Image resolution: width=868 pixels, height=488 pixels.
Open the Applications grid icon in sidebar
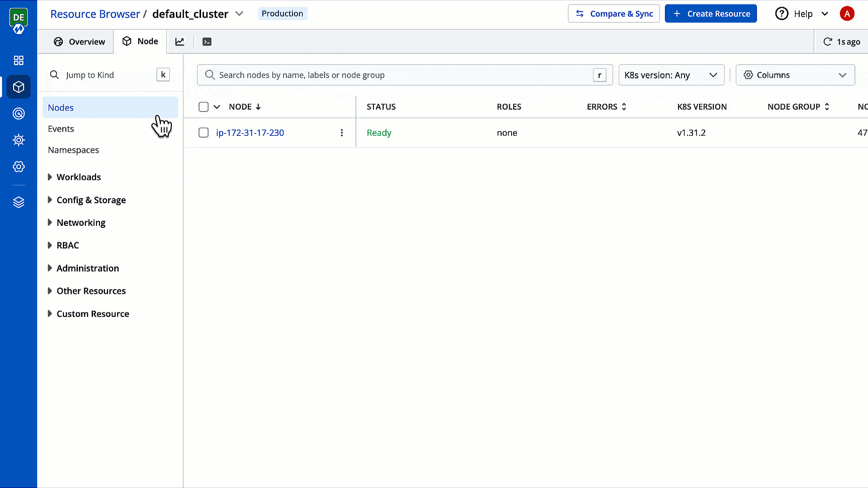pyautogui.click(x=19, y=60)
